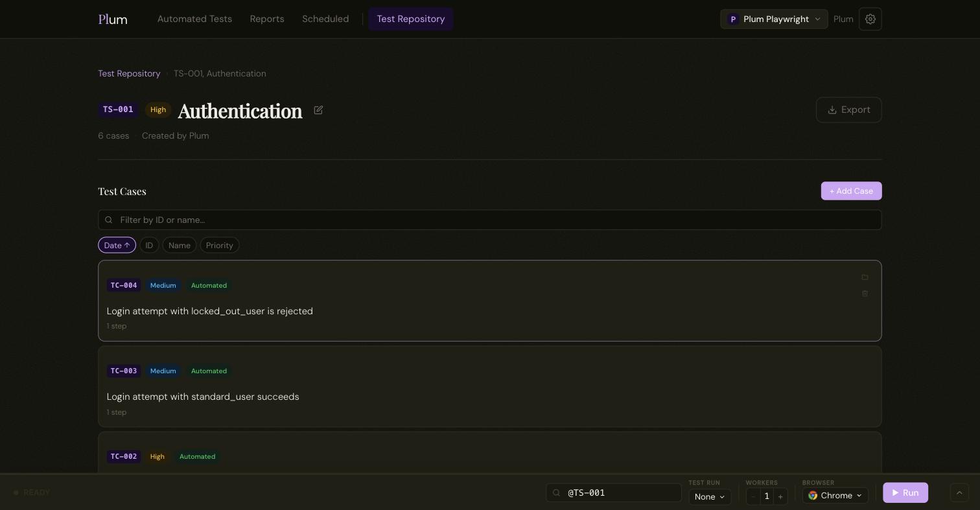Edit the Authentication suite title
Viewport: 980px width, 510px height.
click(x=318, y=110)
